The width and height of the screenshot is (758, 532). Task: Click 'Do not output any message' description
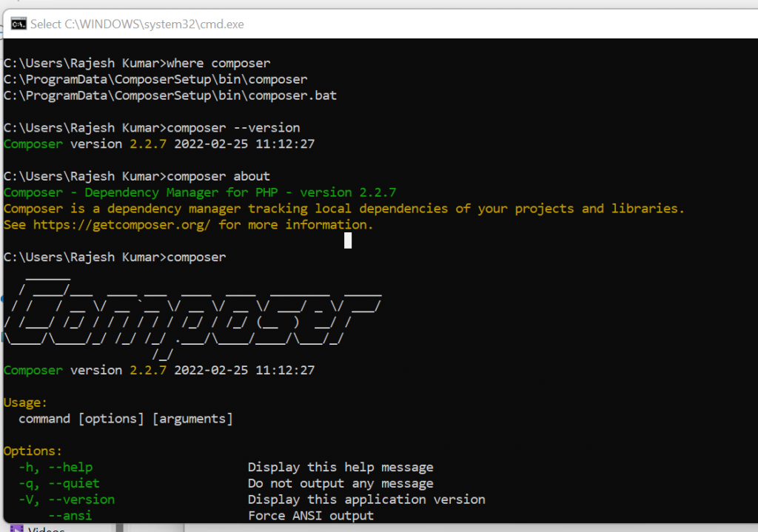point(341,483)
